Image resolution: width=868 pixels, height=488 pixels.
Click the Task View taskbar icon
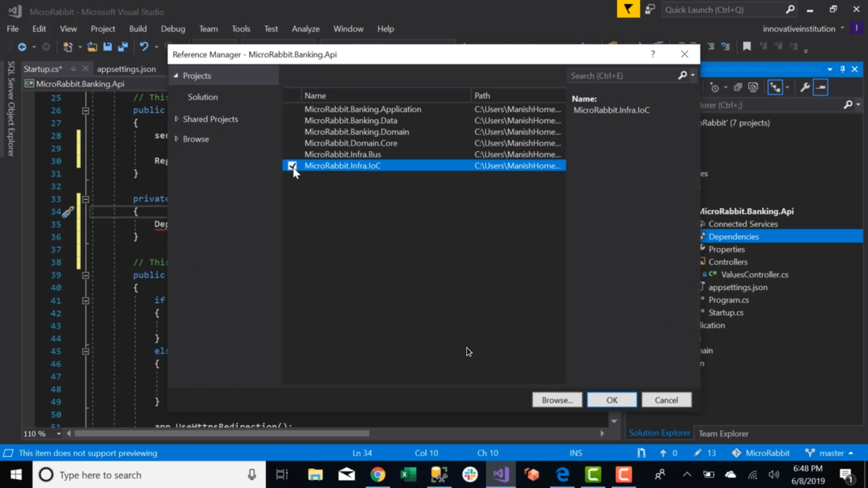coord(282,474)
